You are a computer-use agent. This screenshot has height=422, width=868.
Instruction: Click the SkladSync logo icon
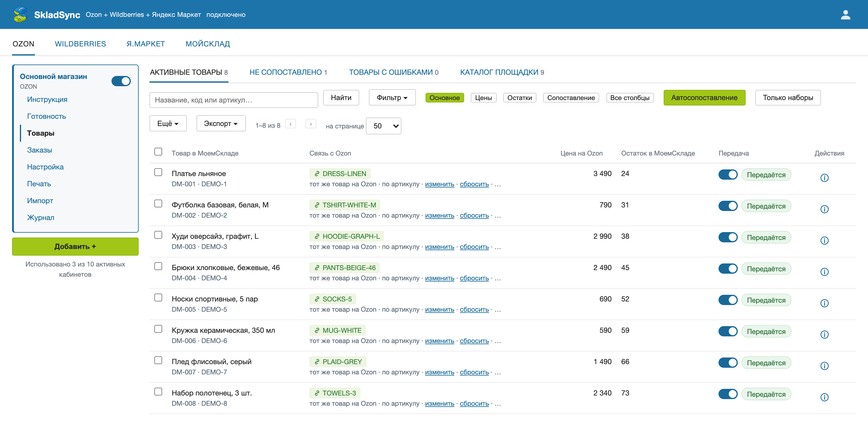(20, 14)
